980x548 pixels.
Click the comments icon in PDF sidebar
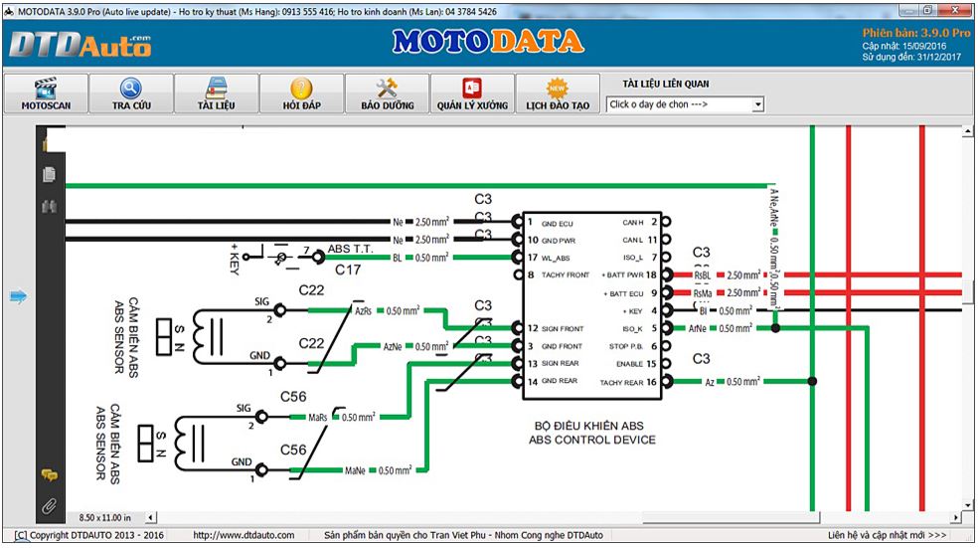coord(50,475)
